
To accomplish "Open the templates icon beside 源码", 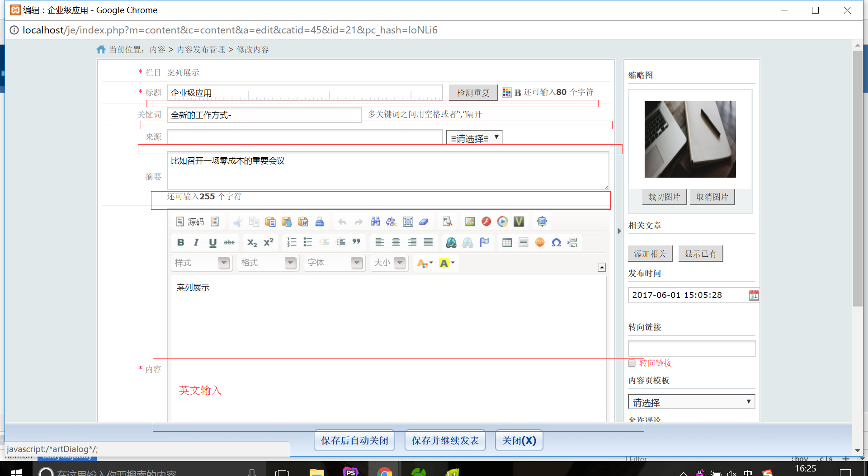I will [x=215, y=222].
